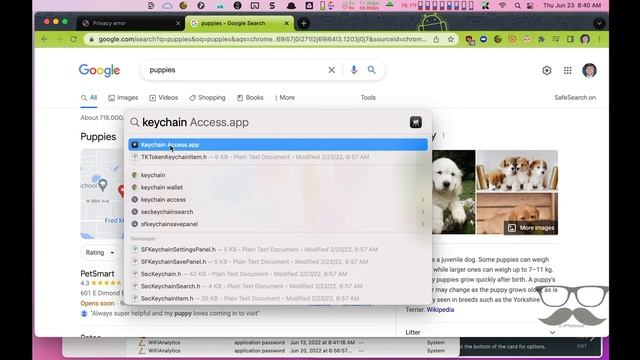Switch to the Videos results tab

pos(163,98)
